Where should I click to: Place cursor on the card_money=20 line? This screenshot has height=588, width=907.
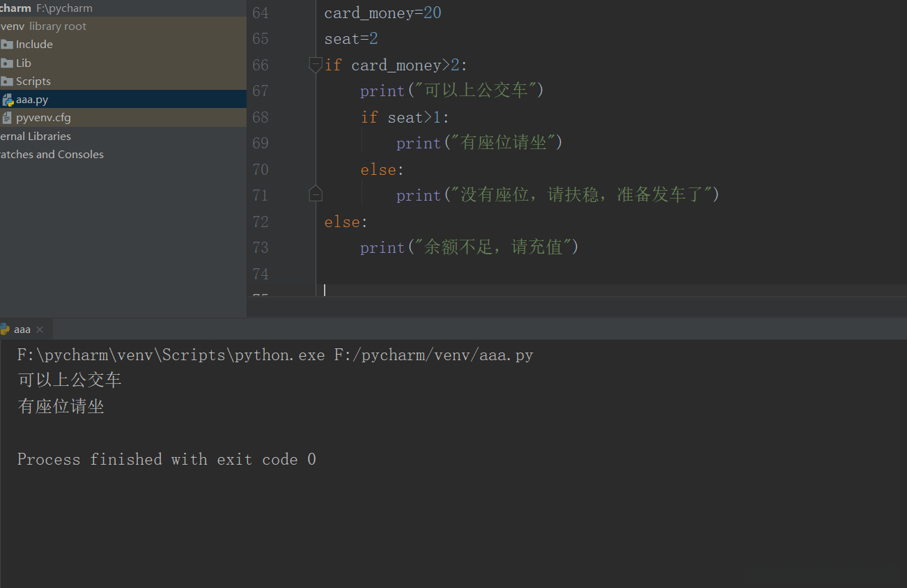pos(382,13)
